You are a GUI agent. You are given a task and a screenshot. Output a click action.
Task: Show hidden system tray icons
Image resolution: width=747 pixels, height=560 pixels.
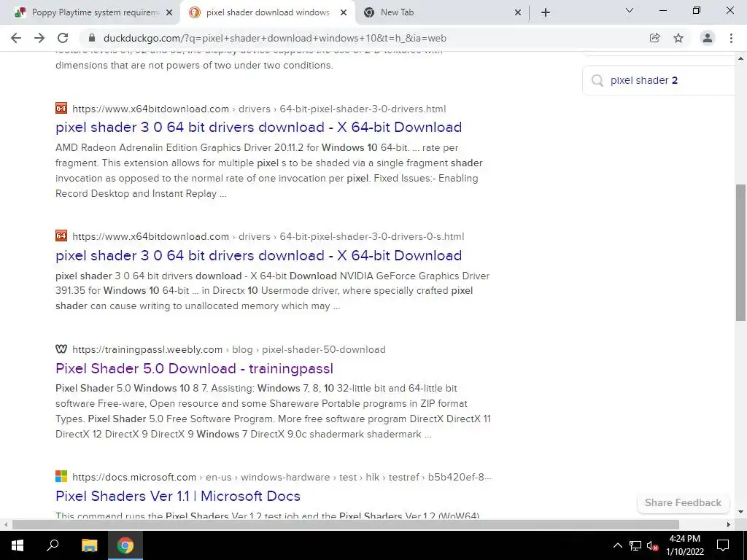tap(617, 545)
